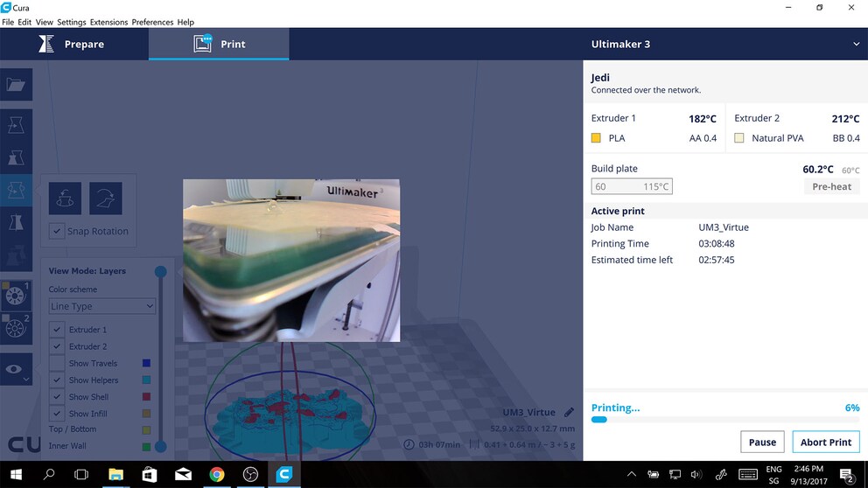This screenshot has height=488, width=868.
Task: Open touch keyboard from system tray
Action: coord(748,474)
